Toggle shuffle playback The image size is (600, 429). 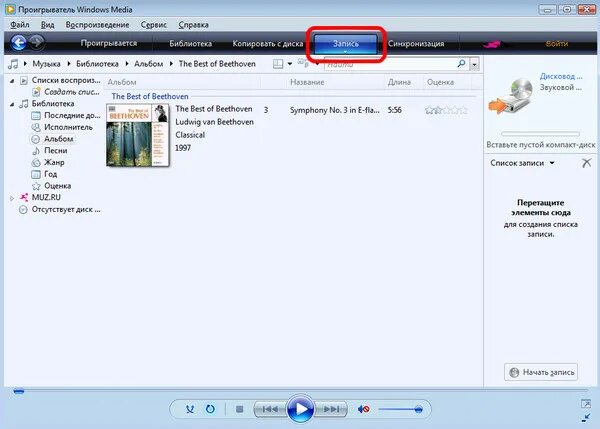pyautogui.click(x=190, y=409)
